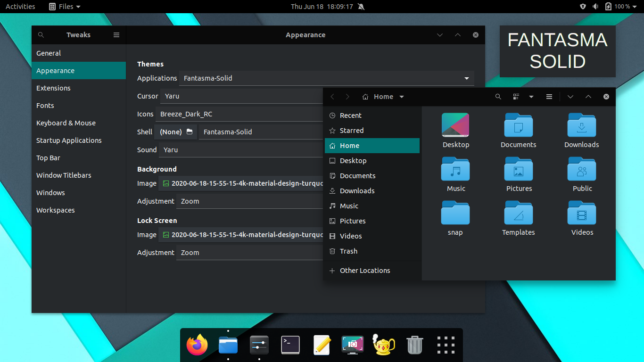Image resolution: width=644 pixels, height=362 pixels.
Task: Open Starred in Files sidebar
Action: 372,131
